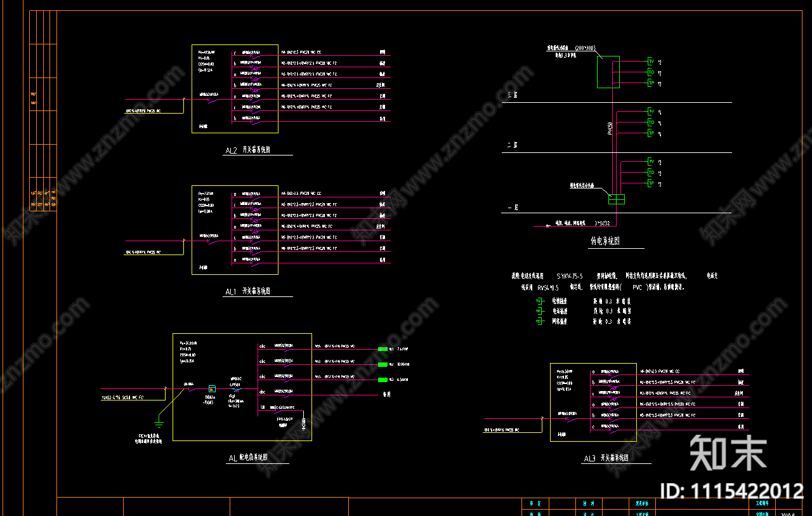This screenshot has height=516, width=812.
Task: Select the PVC text in the notes
Action: pyautogui.click(x=637, y=287)
